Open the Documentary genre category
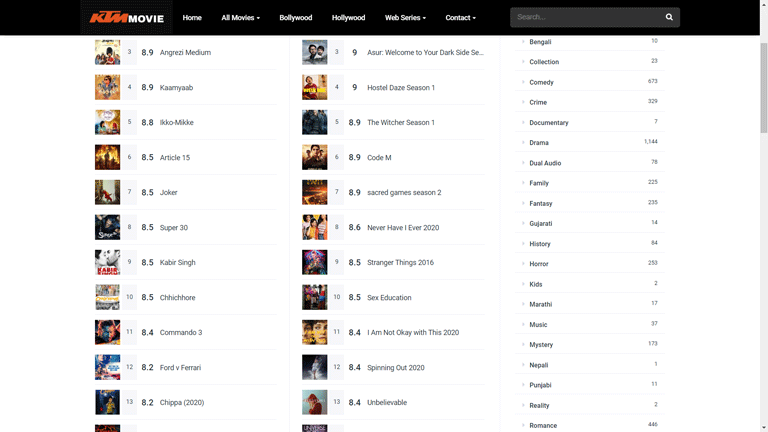 pos(549,122)
